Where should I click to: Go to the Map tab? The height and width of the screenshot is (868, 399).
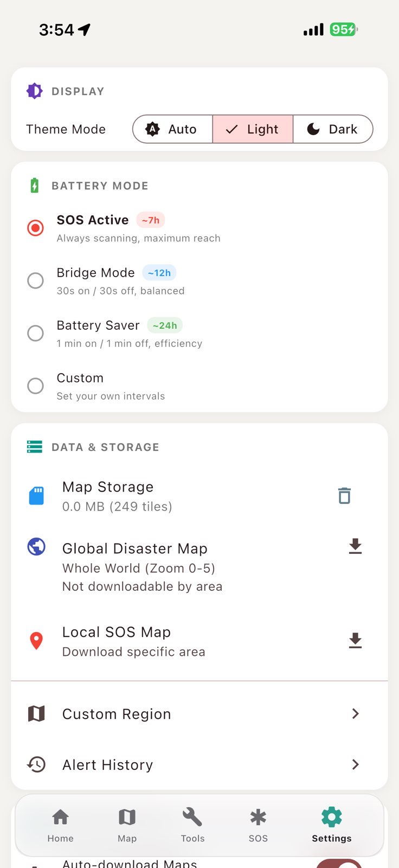click(127, 825)
